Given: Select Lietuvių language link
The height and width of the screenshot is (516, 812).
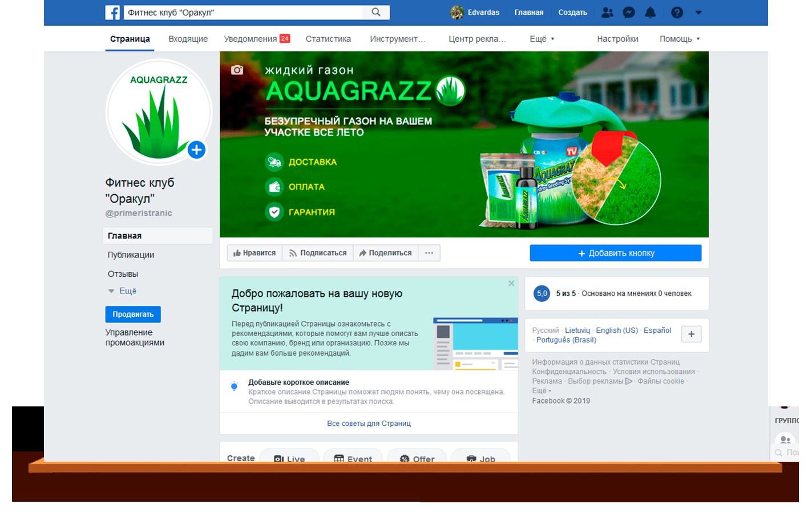Looking at the screenshot, I should 577,330.
